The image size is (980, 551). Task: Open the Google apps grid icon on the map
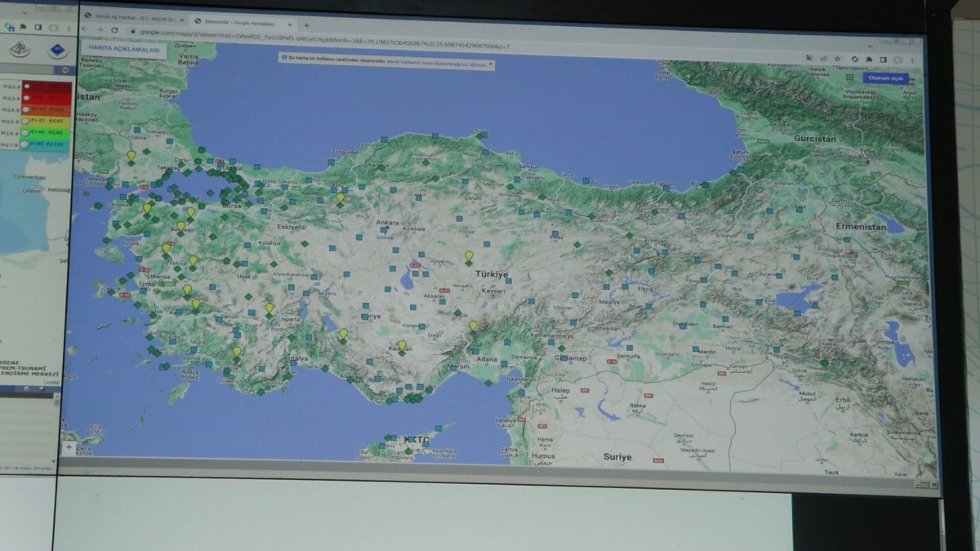(x=851, y=77)
